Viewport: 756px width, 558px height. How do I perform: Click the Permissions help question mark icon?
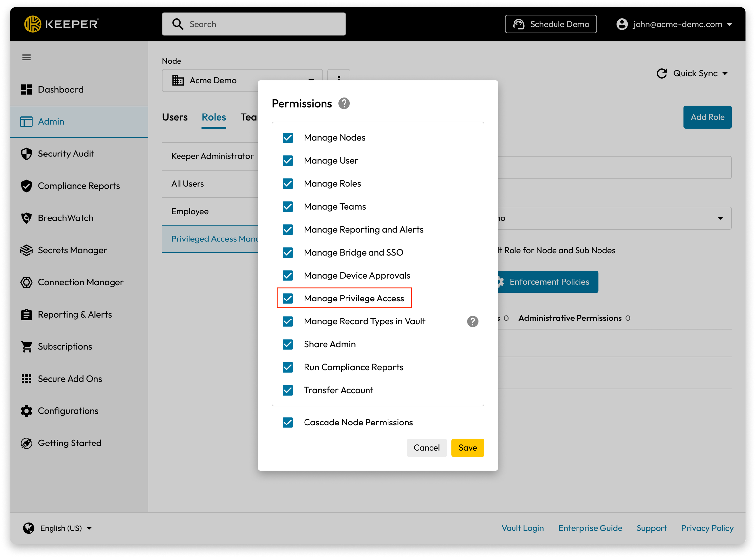[x=344, y=103]
